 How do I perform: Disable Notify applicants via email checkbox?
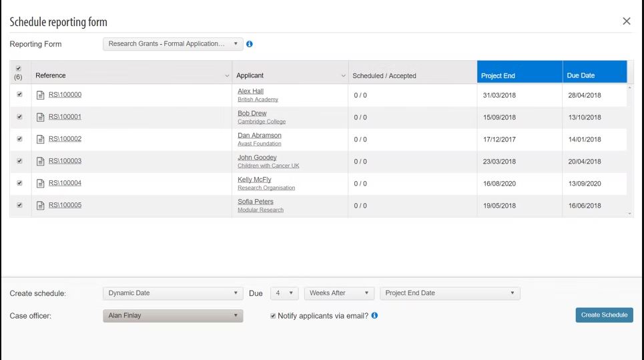click(273, 315)
